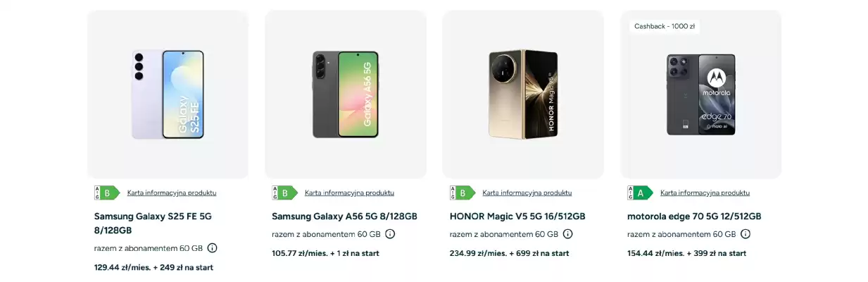This screenshot has height=282, width=868.
Task: Open energy class B label for Galaxy A56
Action: 284,193
